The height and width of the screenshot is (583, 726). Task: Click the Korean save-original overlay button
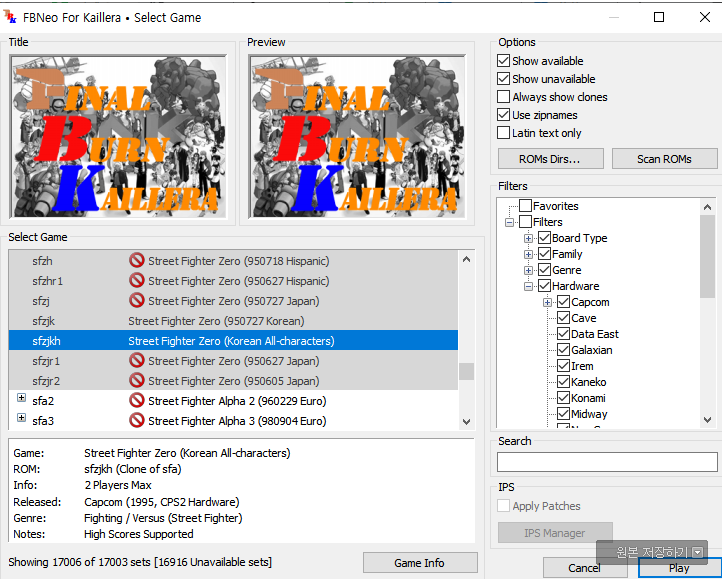(652, 552)
